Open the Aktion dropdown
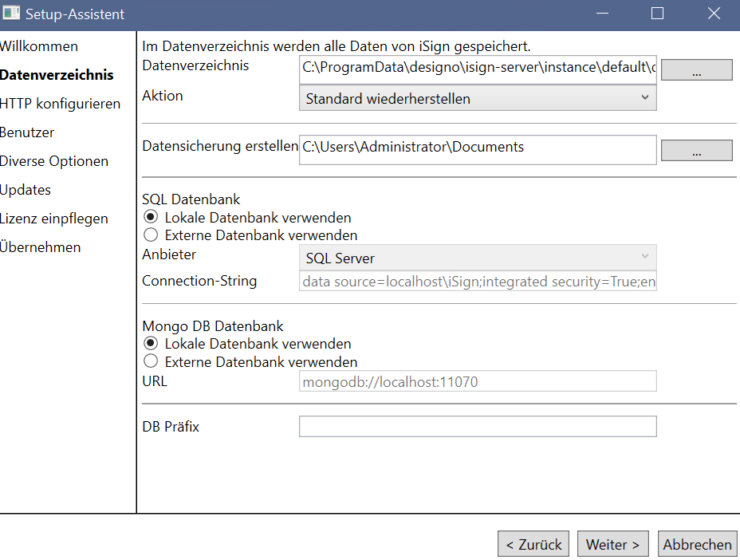Viewport: 740px width, 560px height. (478, 98)
